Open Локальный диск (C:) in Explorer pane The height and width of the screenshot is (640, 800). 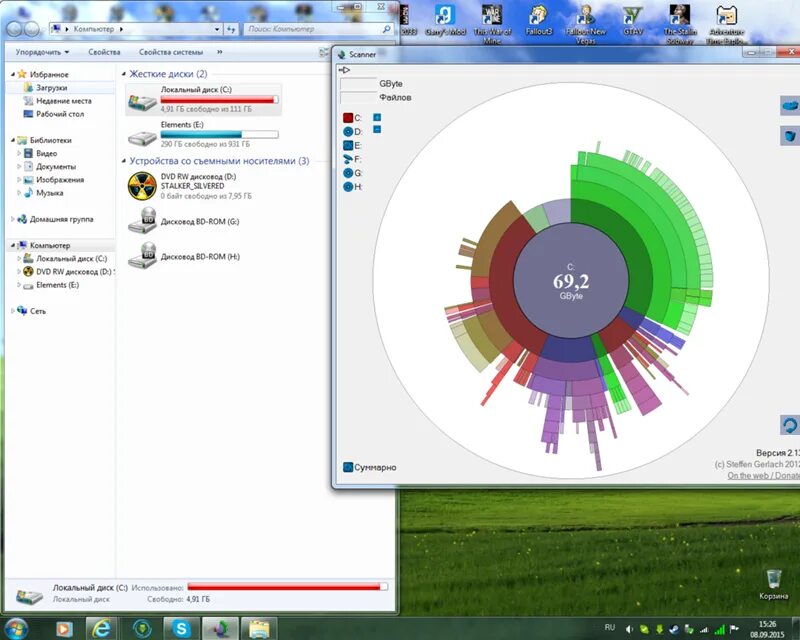203,99
